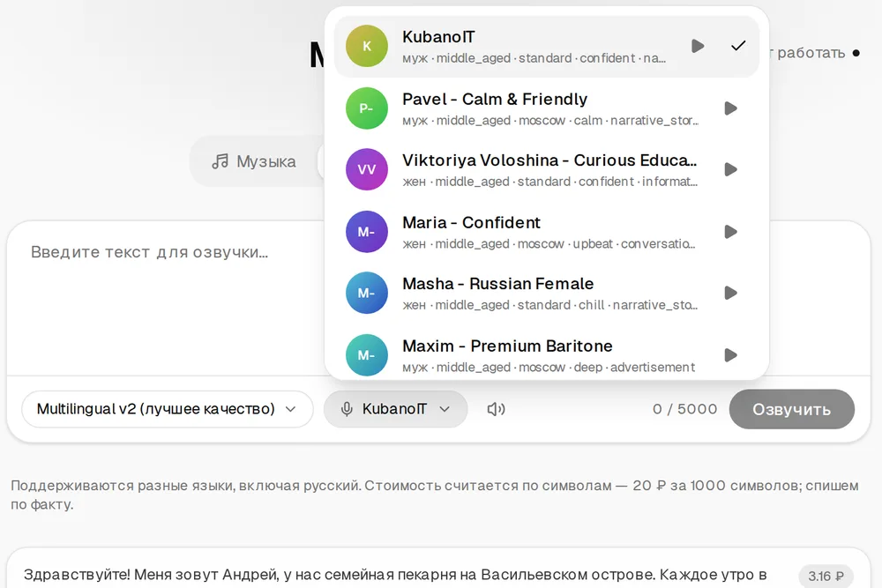This screenshot has width=882, height=588.
Task: Choose Viktoriya Voloshina - Curious Educa... voice
Action: pyautogui.click(x=547, y=170)
